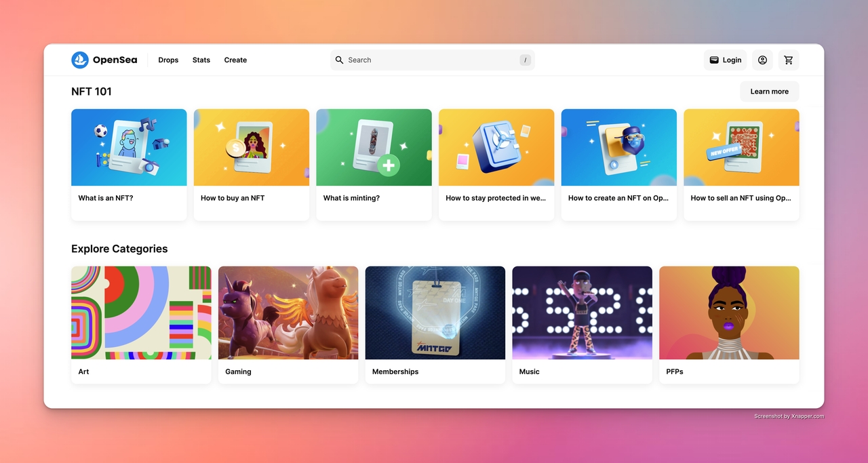Select Create in the top navigation
The image size is (868, 463).
235,60
